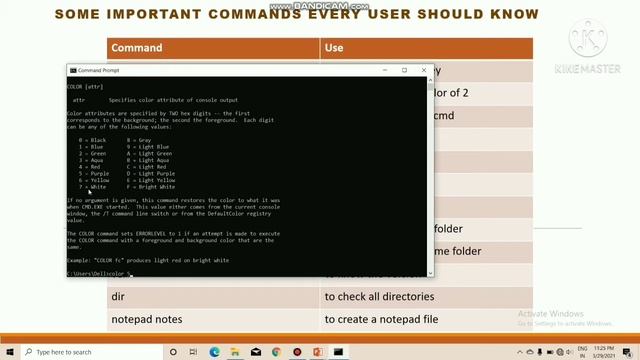Open the taskbar clock and date

[x=604, y=352]
